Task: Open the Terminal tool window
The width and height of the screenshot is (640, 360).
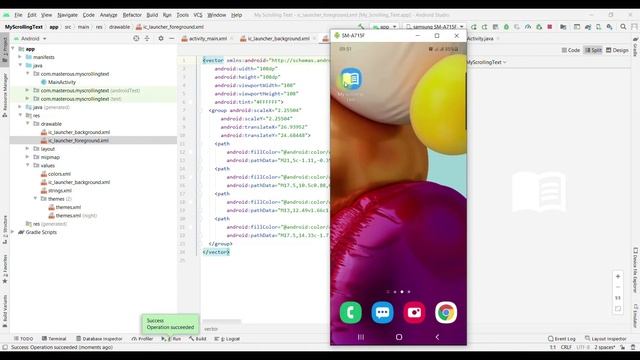Action: (x=54, y=339)
